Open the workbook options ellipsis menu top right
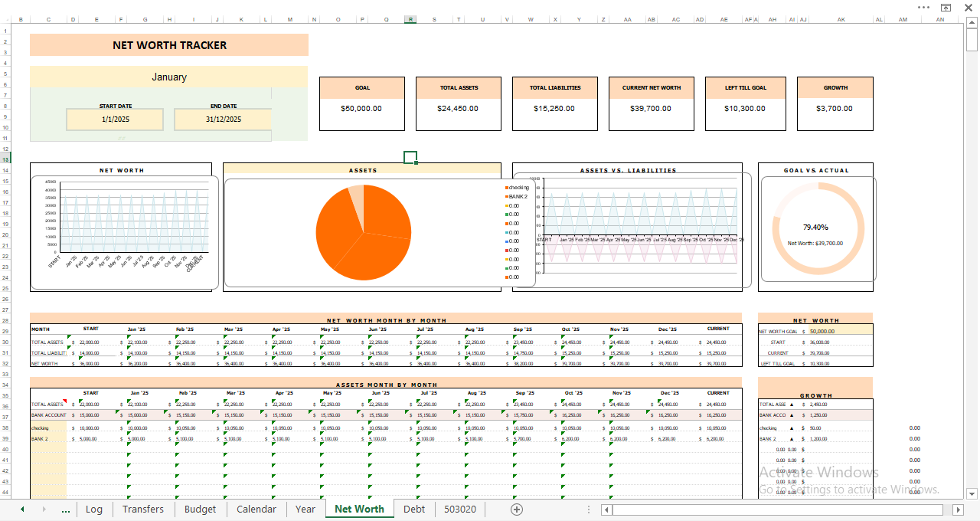 [922, 7]
